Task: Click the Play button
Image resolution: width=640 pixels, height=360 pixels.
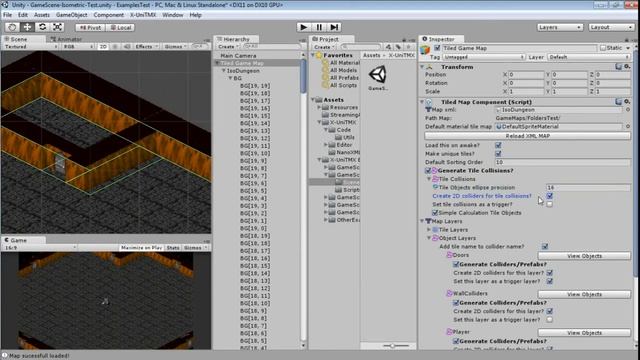Action: [x=304, y=27]
